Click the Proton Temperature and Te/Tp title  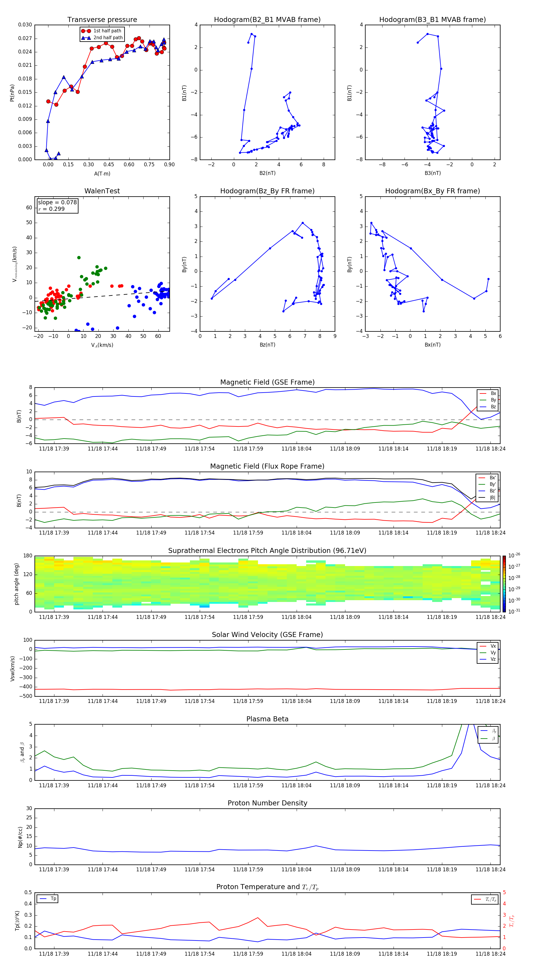point(267,887)
